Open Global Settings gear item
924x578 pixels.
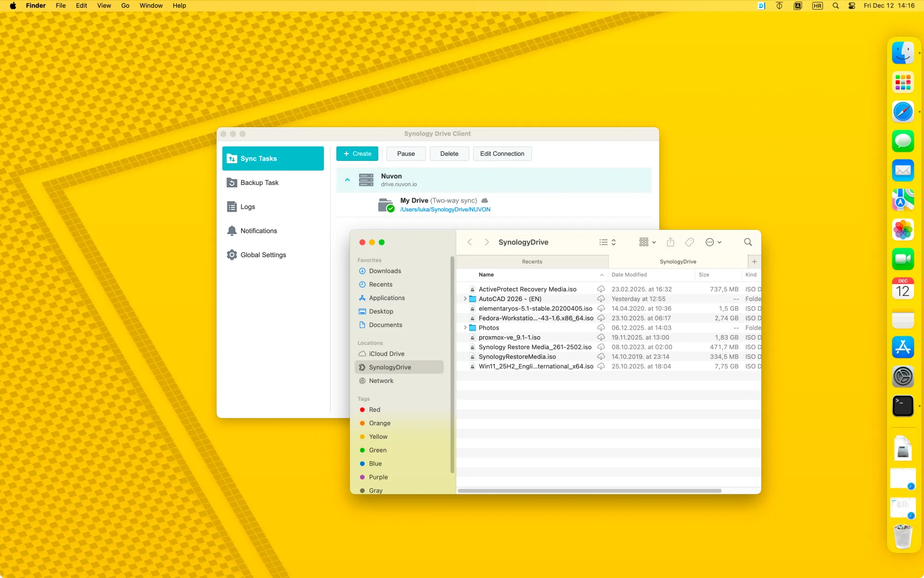click(263, 255)
